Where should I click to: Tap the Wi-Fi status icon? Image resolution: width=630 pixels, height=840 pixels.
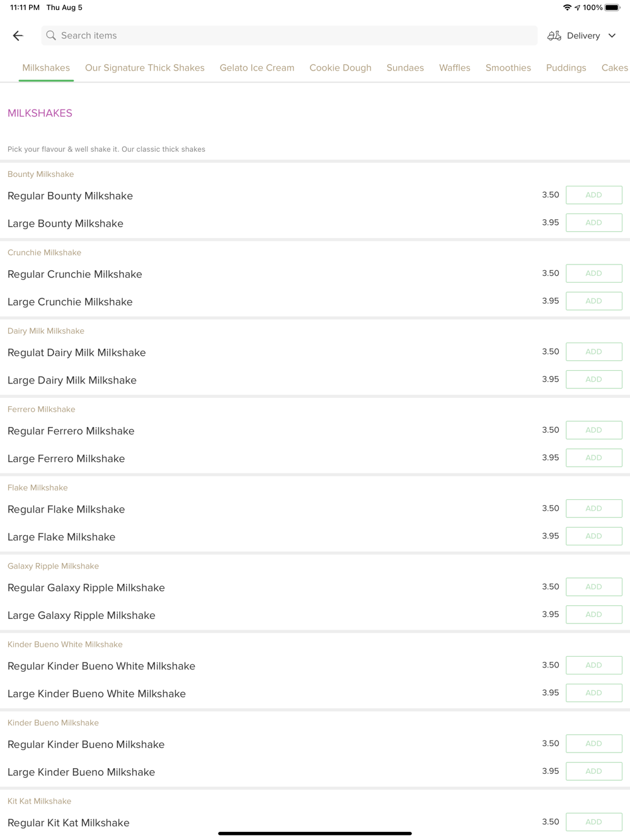[567, 8]
